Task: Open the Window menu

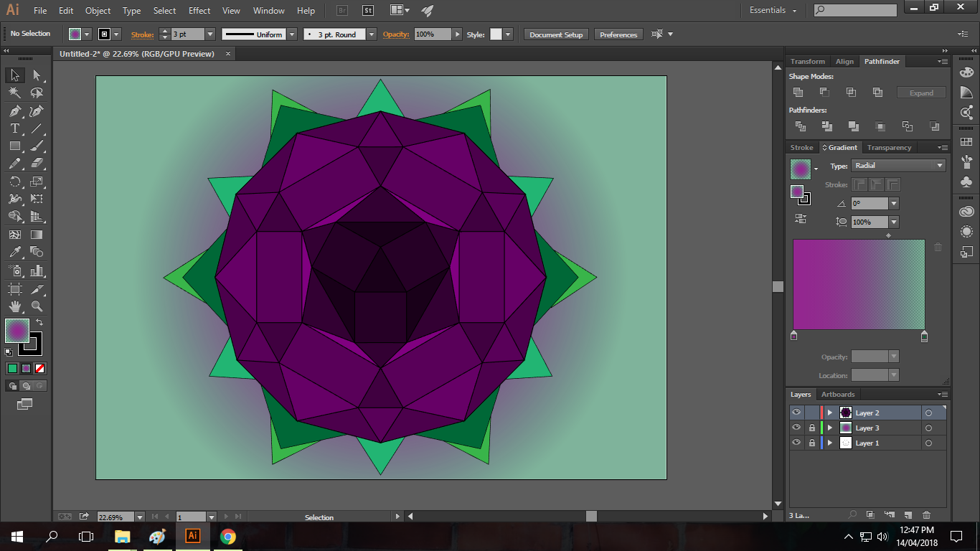Action: click(x=269, y=11)
